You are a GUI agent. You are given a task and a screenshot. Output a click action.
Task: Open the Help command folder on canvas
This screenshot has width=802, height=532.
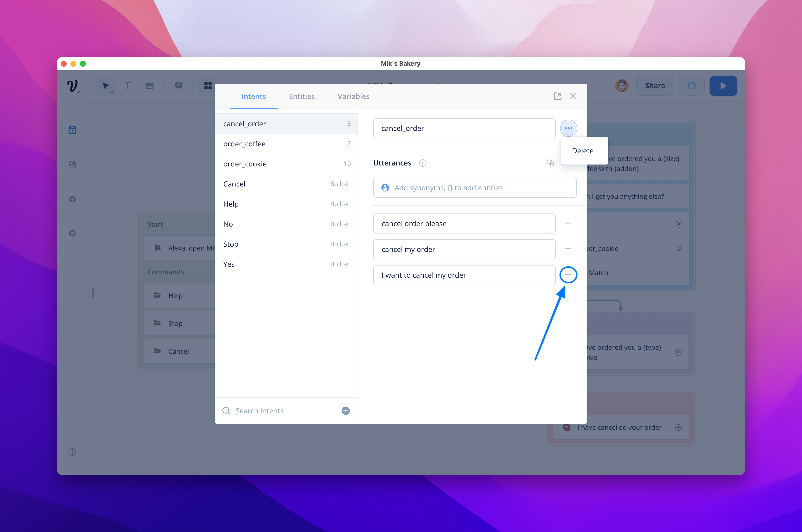pos(179,296)
